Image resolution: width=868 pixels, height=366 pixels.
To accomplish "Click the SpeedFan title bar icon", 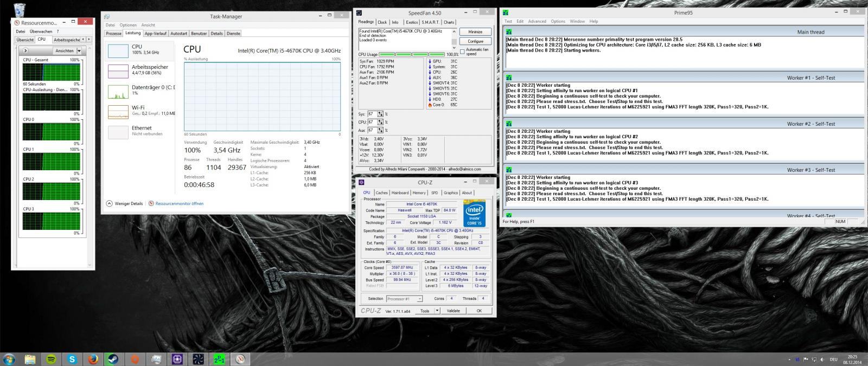I will click(359, 12).
